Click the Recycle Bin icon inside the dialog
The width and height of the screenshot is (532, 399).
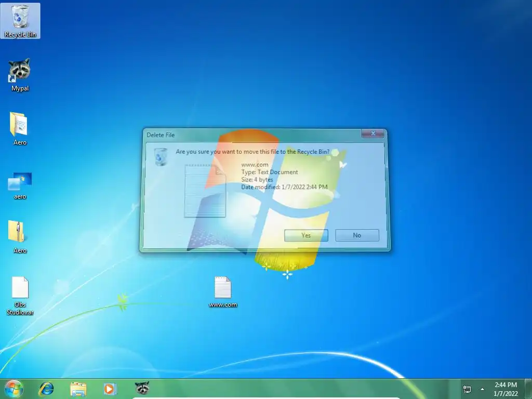[161, 156]
